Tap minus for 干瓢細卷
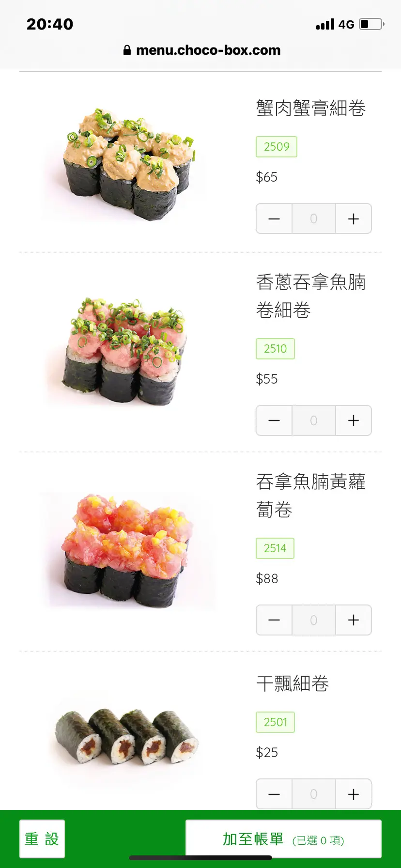The image size is (401, 868). click(274, 794)
